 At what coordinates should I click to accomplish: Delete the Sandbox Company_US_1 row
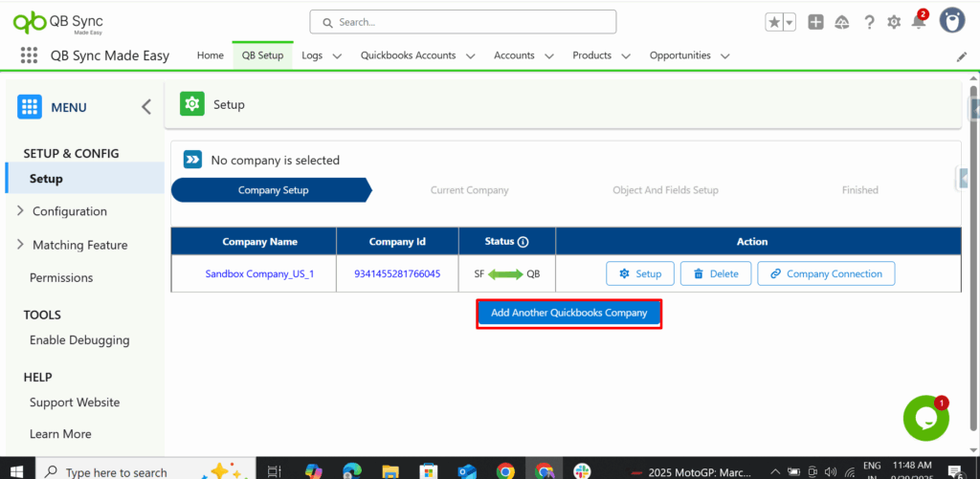tap(716, 273)
